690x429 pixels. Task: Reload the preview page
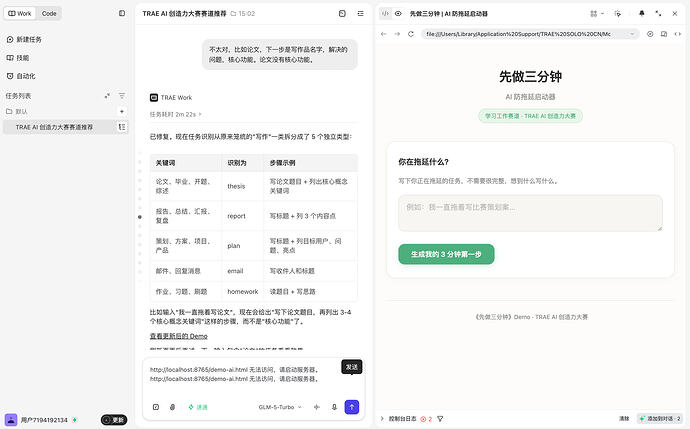(x=411, y=34)
